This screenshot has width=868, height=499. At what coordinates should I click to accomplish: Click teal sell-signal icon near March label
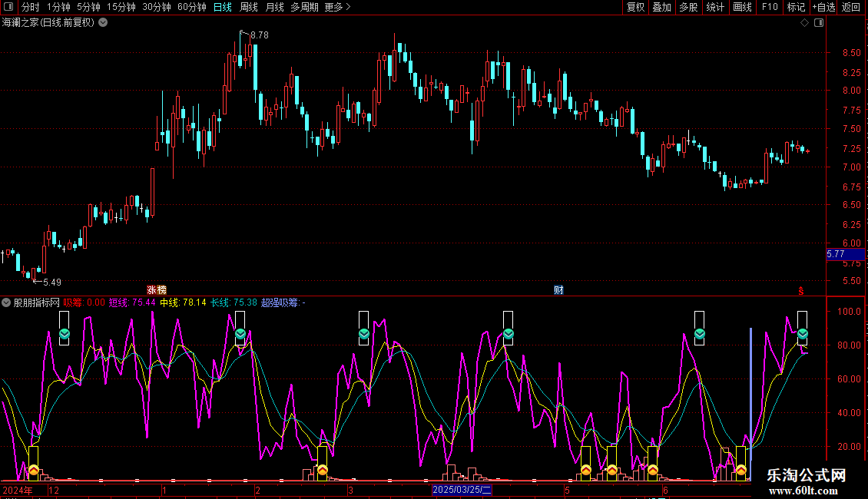pos(363,334)
